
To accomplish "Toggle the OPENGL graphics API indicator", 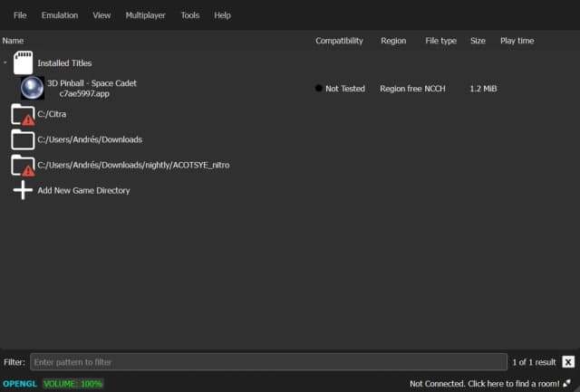I will [x=20, y=384].
